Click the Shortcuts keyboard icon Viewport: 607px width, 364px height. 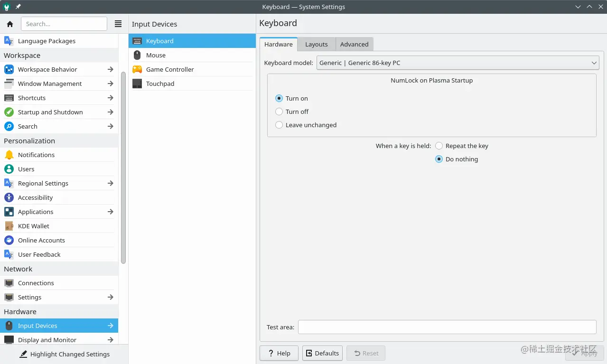click(9, 98)
